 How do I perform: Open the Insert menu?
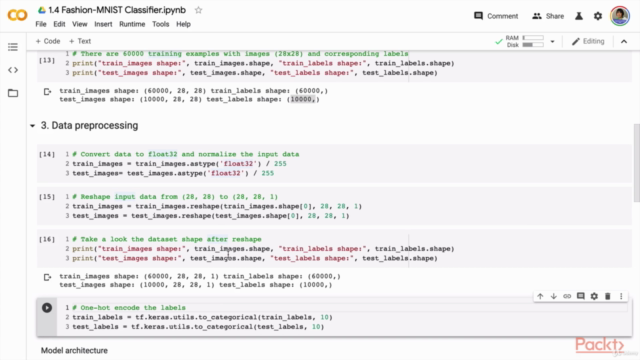tap(103, 24)
